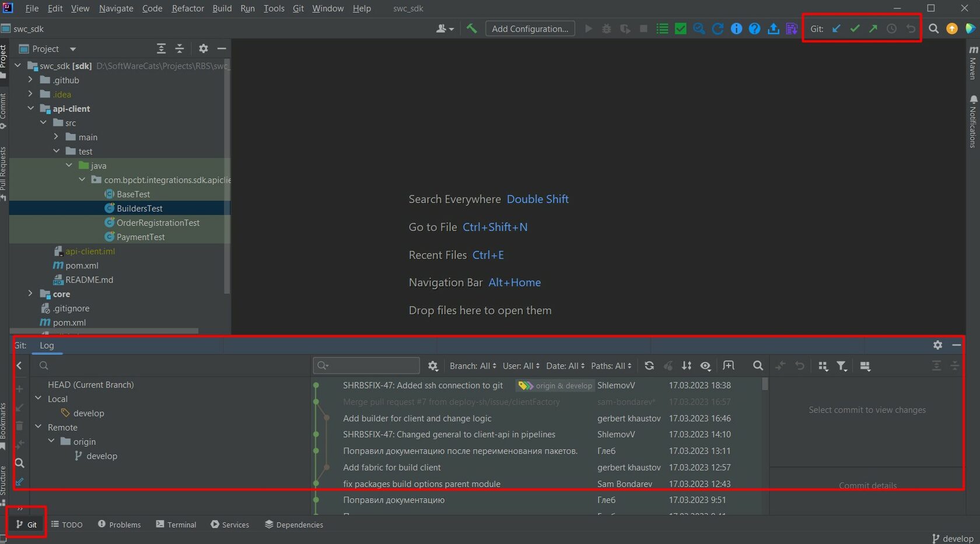Click the blue question mark help icon
Image resolution: width=980 pixels, height=544 pixels.
click(754, 29)
